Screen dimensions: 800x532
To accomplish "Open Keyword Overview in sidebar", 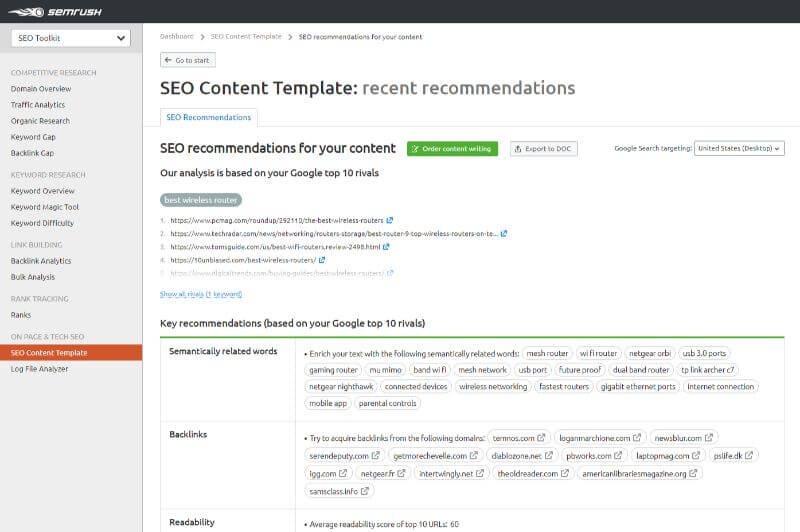I will [x=42, y=191].
